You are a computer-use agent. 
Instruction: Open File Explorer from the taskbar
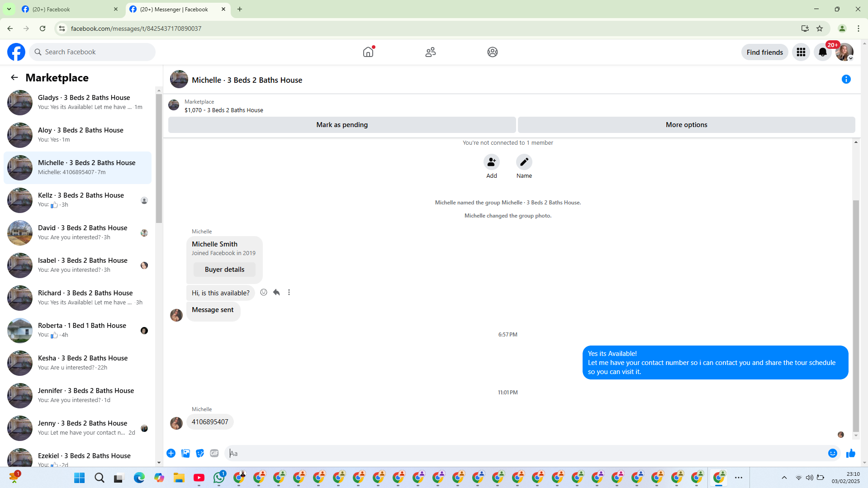point(179,478)
